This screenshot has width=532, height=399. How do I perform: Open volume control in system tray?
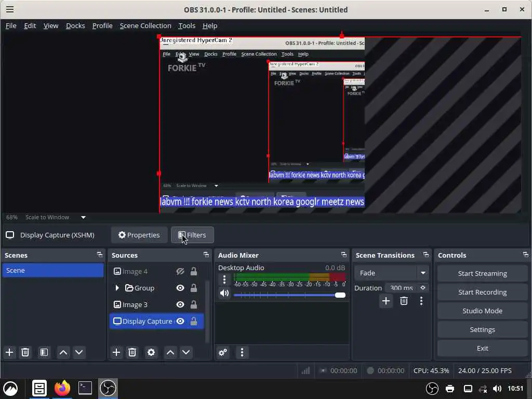497,389
